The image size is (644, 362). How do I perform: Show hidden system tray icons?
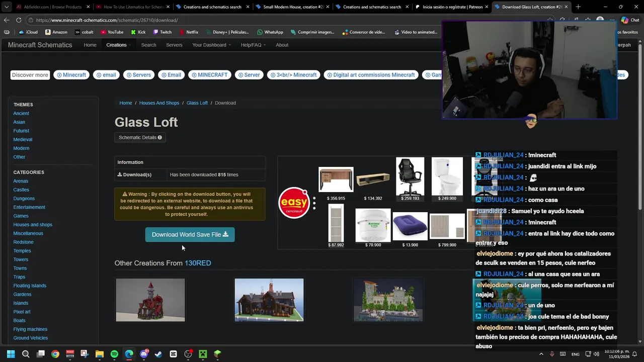[541, 354]
